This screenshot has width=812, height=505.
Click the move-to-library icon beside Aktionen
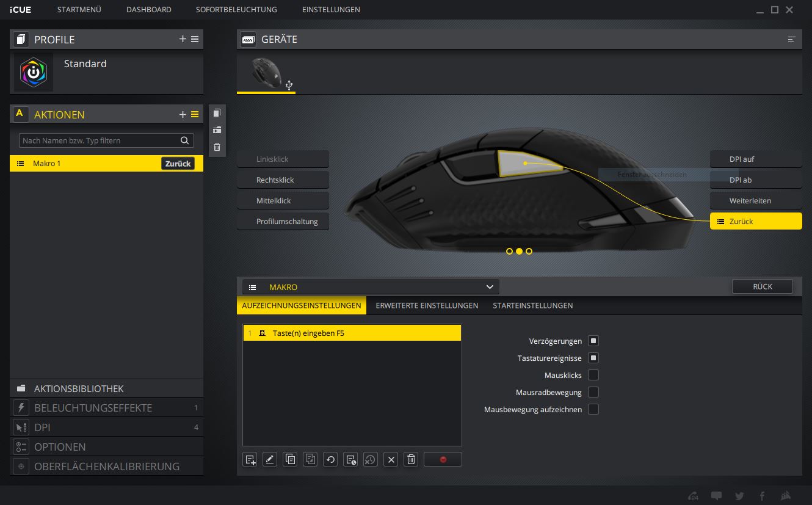point(217,130)
